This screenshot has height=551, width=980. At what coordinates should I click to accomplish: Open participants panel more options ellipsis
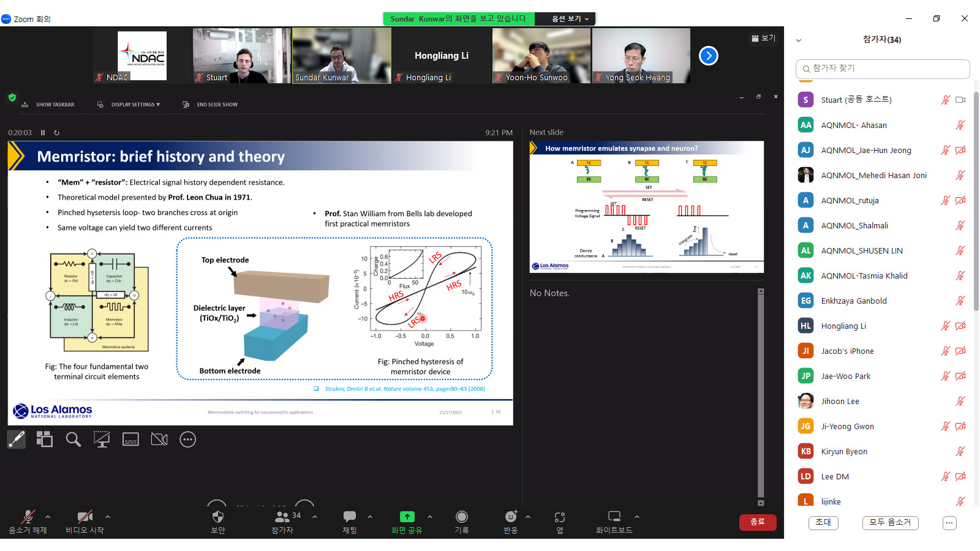(x=949, y=523)
